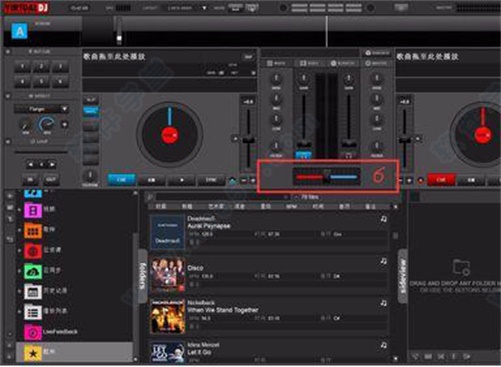Screen dimensions: 501x367
Task: Open the green cloud folder icon
Action: coord(33,272)
